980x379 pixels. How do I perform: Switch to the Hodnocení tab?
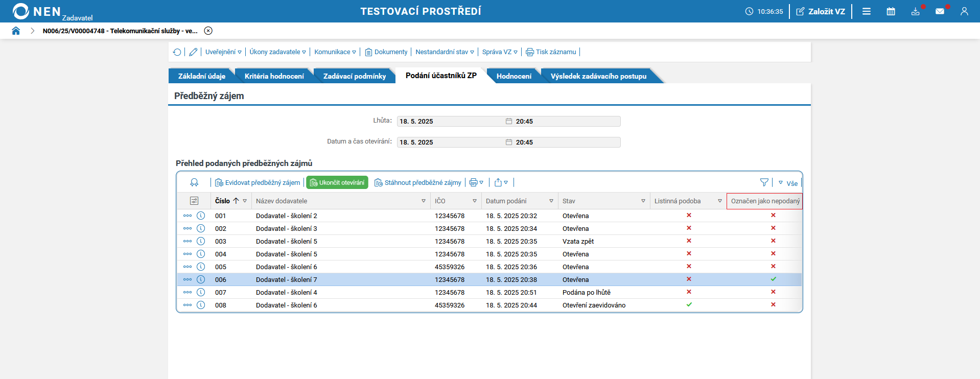[514, 76]
